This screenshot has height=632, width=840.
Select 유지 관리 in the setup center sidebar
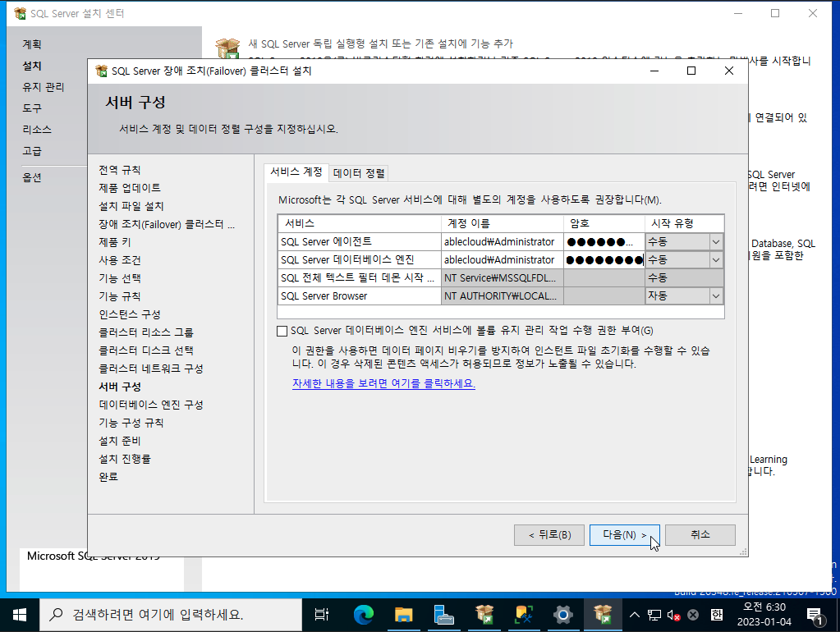pos(44,87)
